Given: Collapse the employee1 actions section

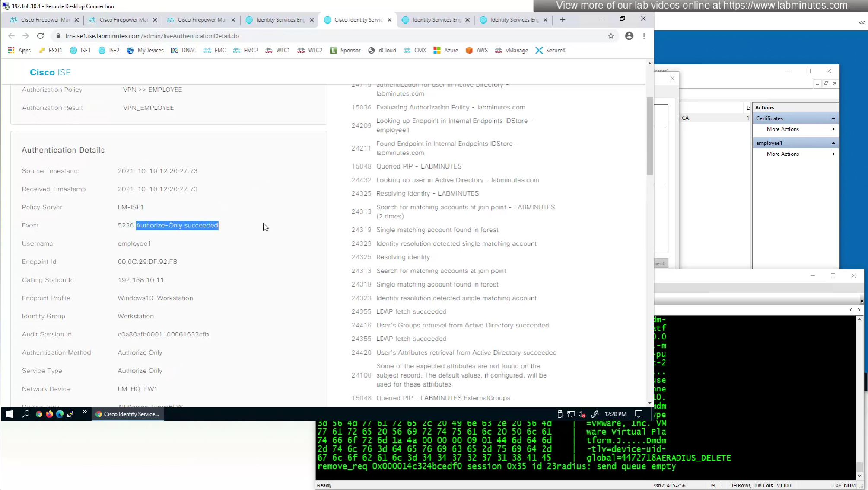Looking at the screenshot, I should [833, 143].
